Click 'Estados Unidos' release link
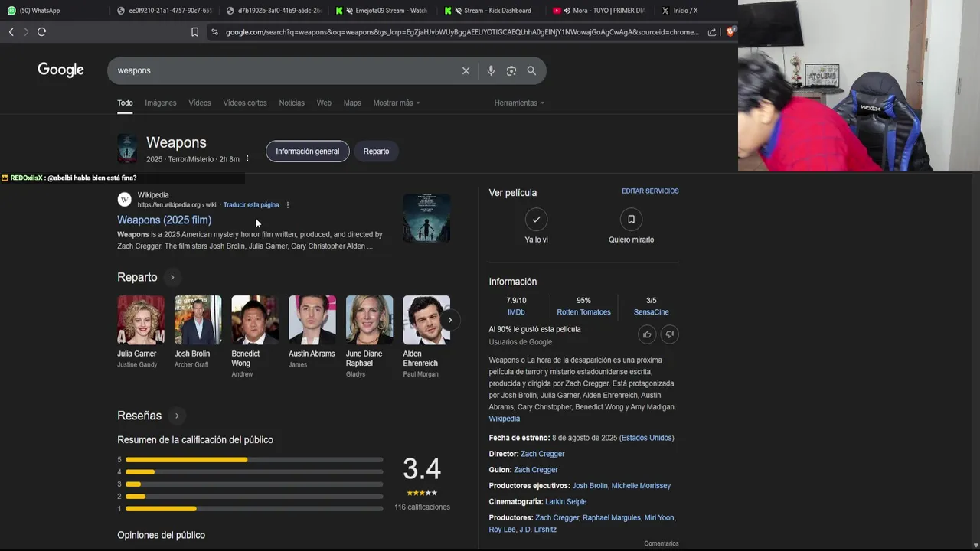Screen dimensions: 980x551 [647, 438]
